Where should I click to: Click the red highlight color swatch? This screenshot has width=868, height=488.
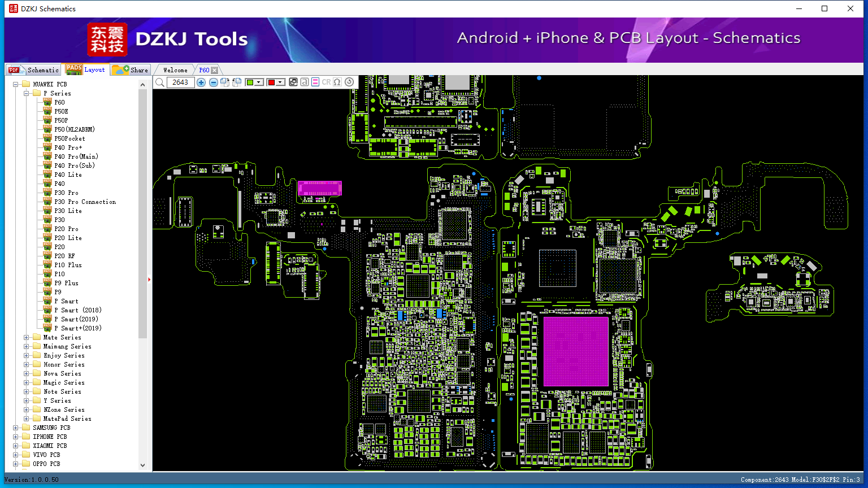[272, 82]
